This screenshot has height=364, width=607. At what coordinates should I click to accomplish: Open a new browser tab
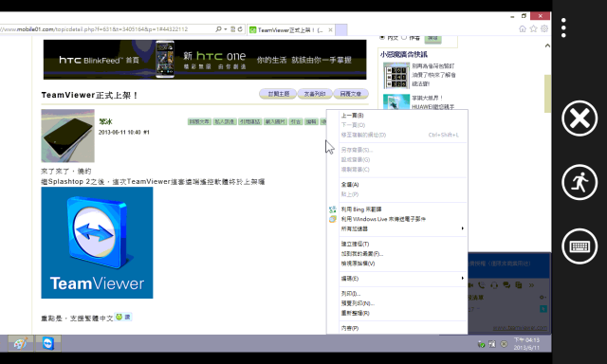point(341,29)
